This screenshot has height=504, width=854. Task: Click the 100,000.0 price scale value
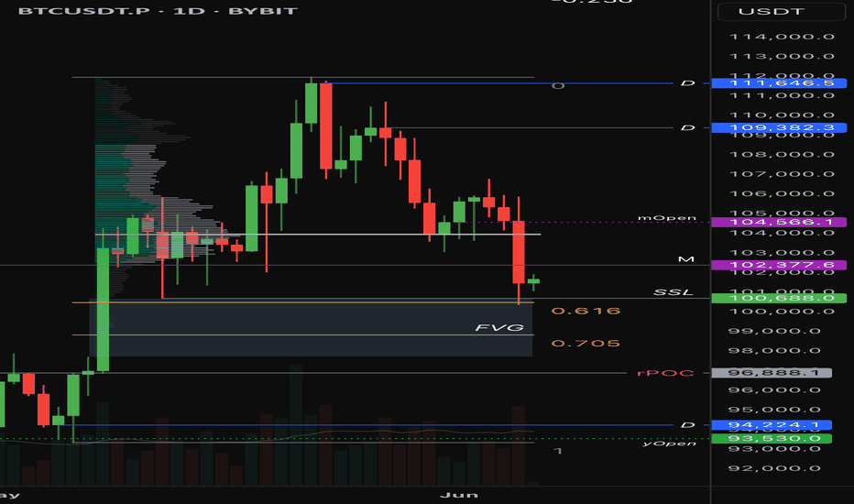pyautogui.click(x=782, y=312)
